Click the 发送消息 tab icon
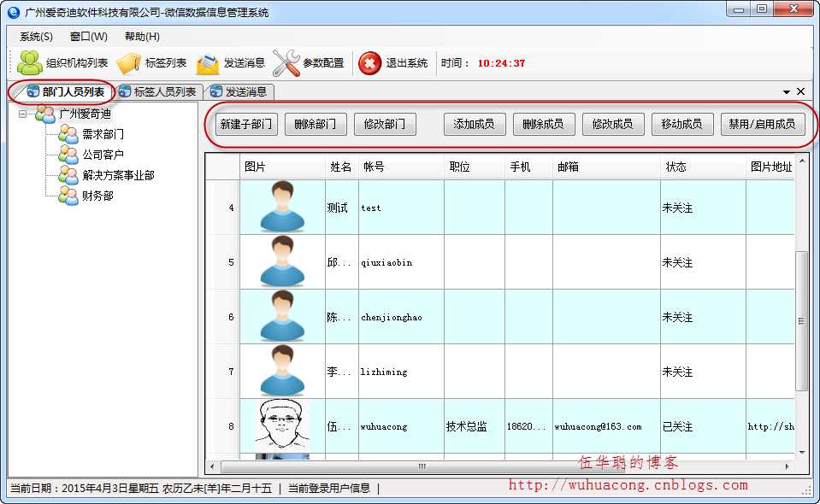Viewport: 820px width, 504px height. [216, 91]
